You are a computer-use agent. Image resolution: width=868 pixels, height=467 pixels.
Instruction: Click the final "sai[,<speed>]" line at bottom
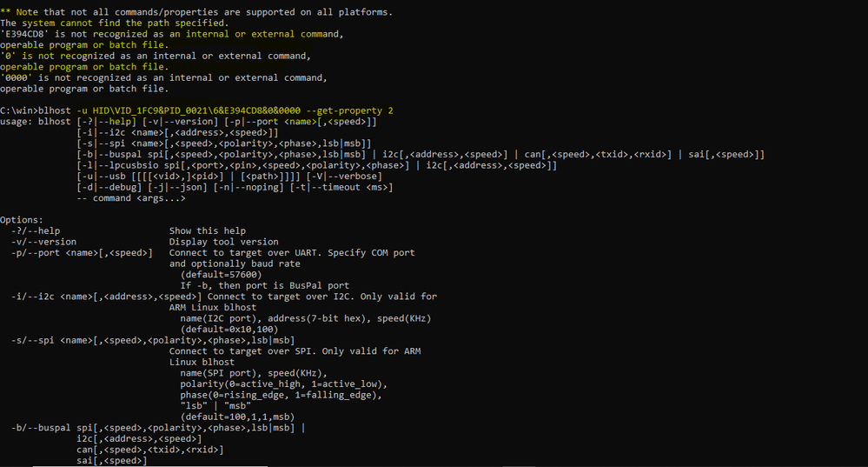click(111, 461)
